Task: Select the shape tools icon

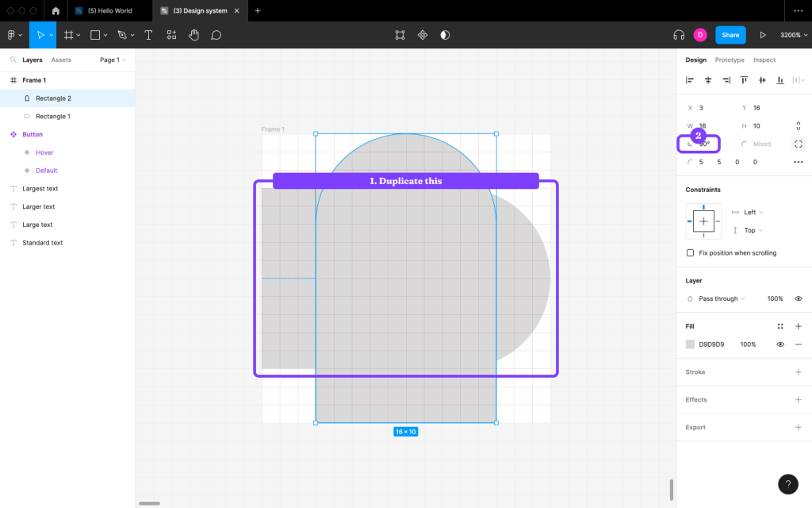Action: [x=94, y=35]
